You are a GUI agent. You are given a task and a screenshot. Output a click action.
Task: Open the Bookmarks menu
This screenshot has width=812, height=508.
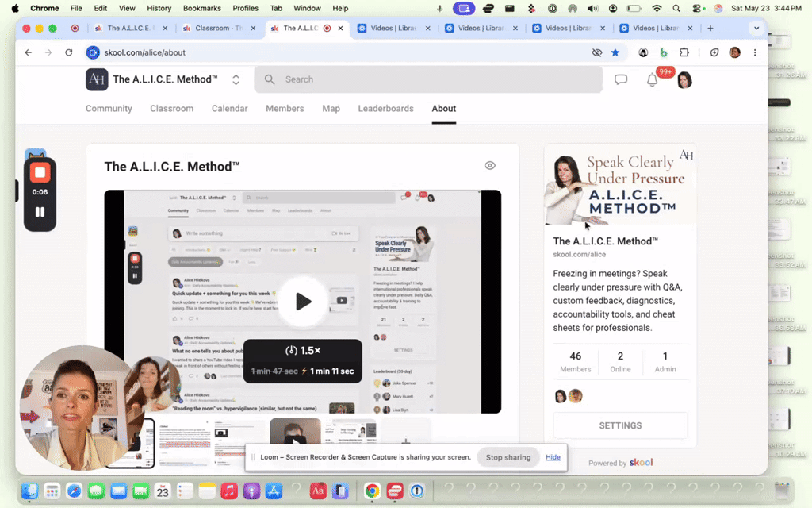[202, 8]
